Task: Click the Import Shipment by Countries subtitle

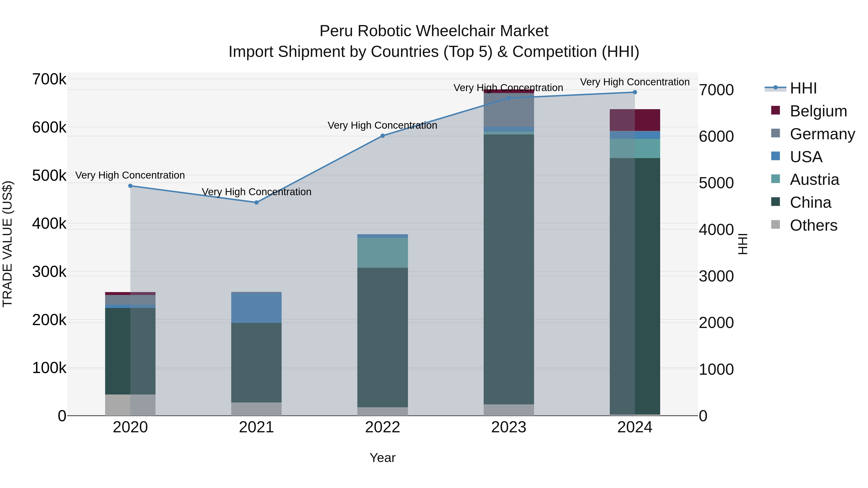Action: pyautogui.click(x=434, y=52)
